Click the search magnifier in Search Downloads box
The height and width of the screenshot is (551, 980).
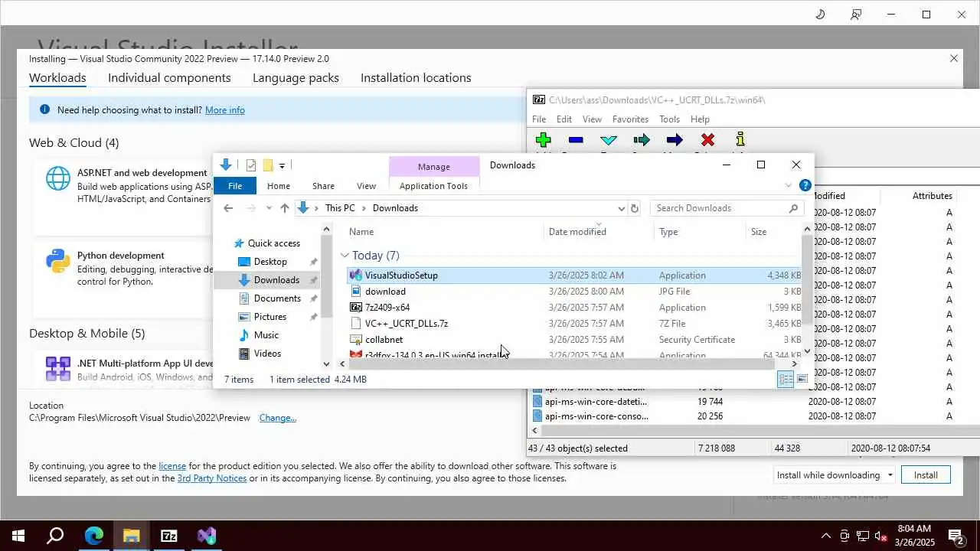(793, 208)
